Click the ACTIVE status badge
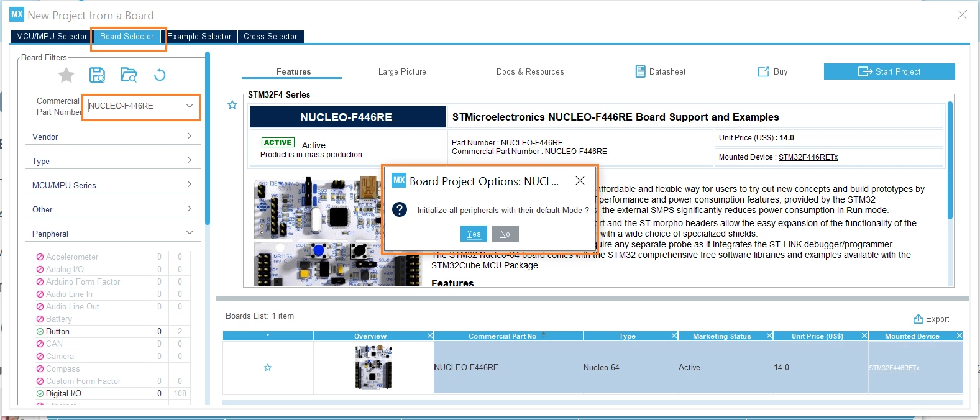The height and width of the screenshot is (420, 980). click(278, 142)
